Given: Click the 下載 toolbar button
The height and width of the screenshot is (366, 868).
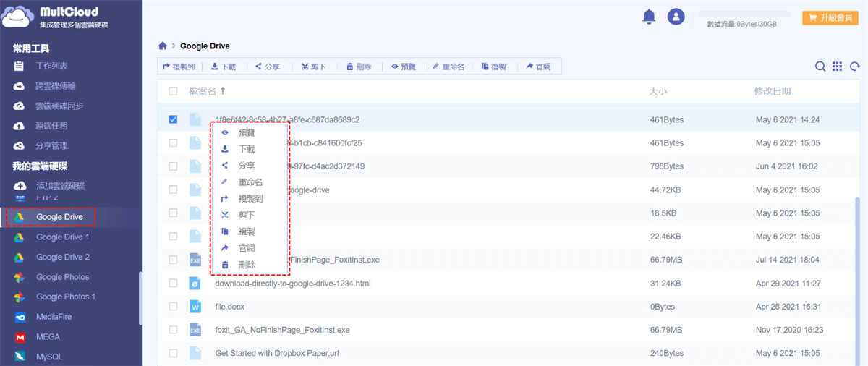Looking at the screenshot, I should pos(224,67).
